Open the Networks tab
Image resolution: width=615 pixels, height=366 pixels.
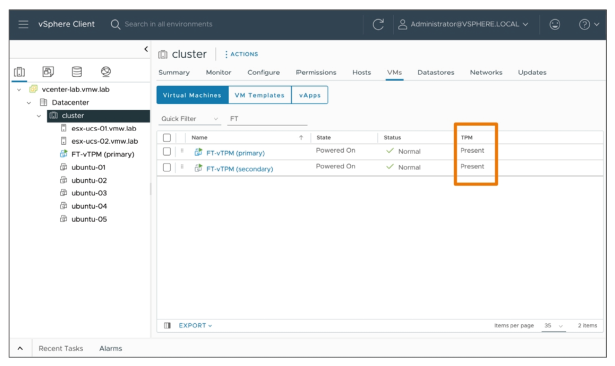coord(486,72)
